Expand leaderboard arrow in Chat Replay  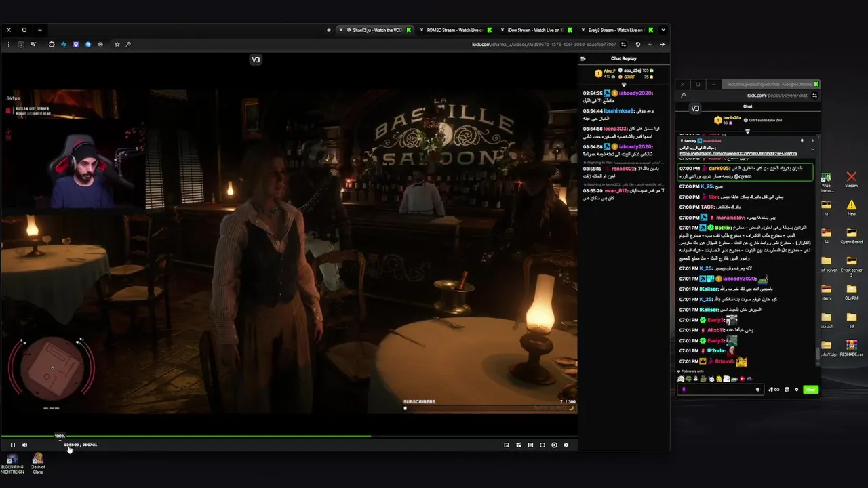[x=624, y=84]
